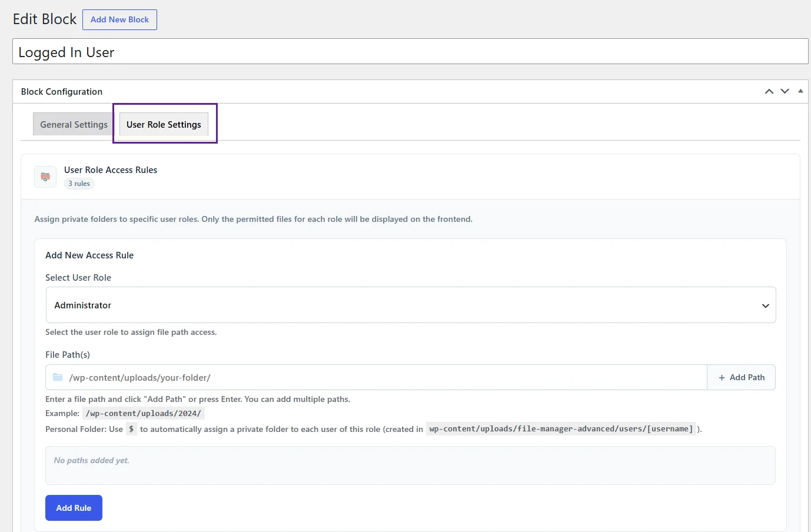Click the 'User Role Access Rules' heading

click(x=111, y=170)
